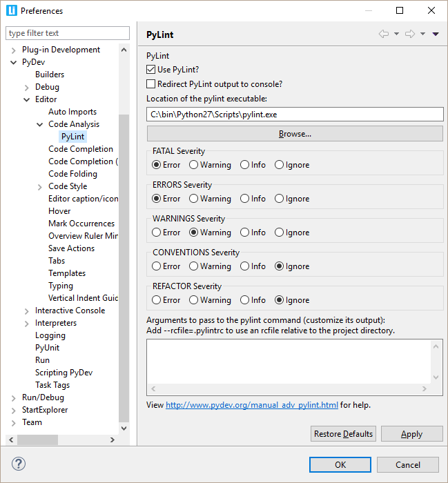Open the back history dropdown arrow
Screen dimensions: 448x483
click(396, 34)
